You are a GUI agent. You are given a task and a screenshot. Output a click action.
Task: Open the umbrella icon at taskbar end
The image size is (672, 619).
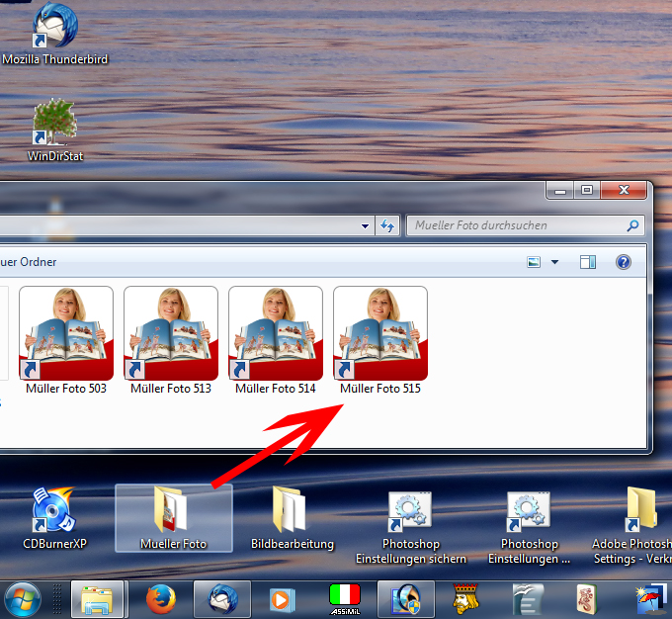[x=652, y=599]
